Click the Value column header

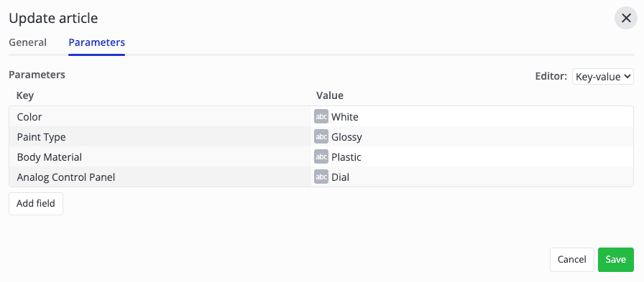coord(330,95)
